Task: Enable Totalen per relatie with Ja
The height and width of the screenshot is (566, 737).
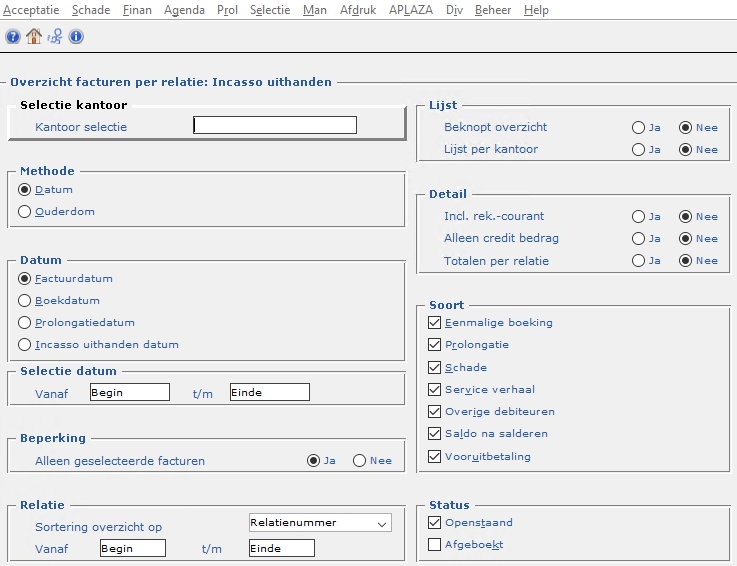Action: 638,261
